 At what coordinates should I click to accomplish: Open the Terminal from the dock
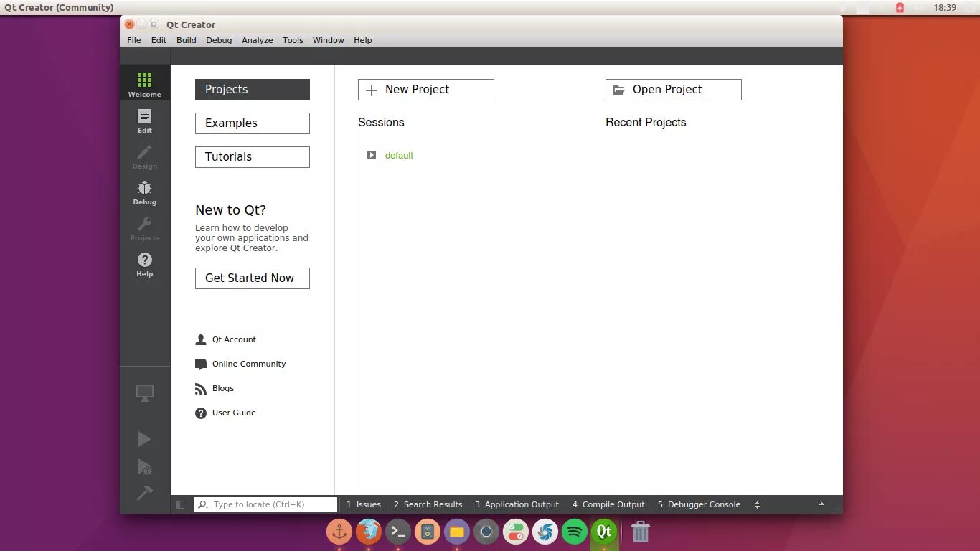[x=398, y=532]
